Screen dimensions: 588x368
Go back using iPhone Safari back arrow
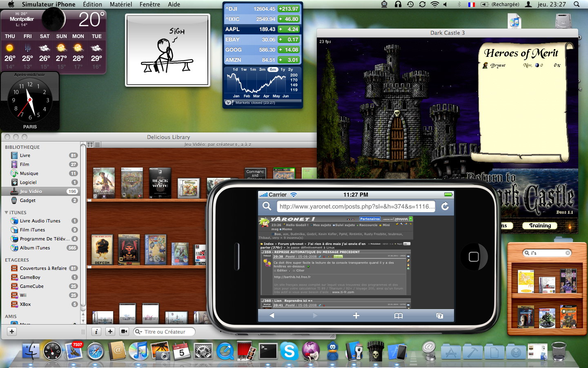[272, 316]
